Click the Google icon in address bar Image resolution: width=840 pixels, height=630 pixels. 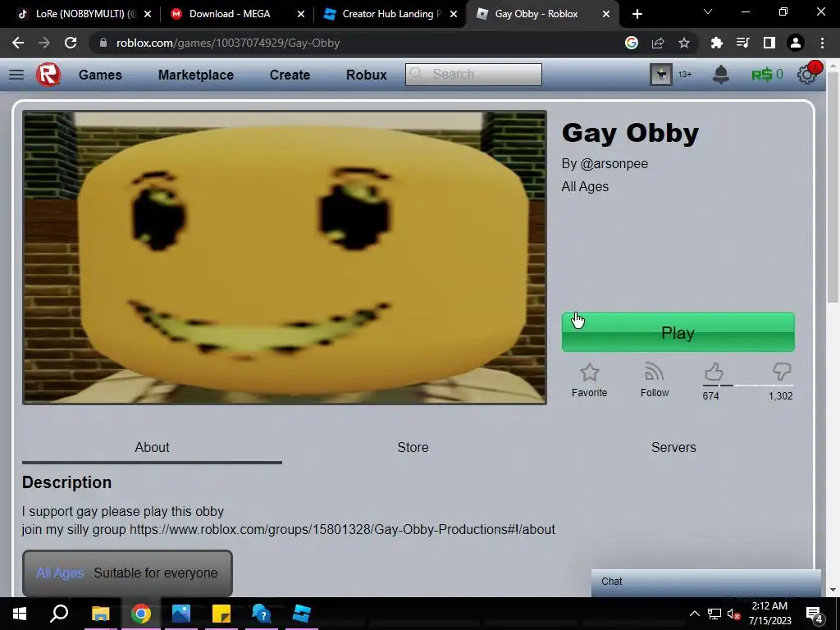pos(632,43)
